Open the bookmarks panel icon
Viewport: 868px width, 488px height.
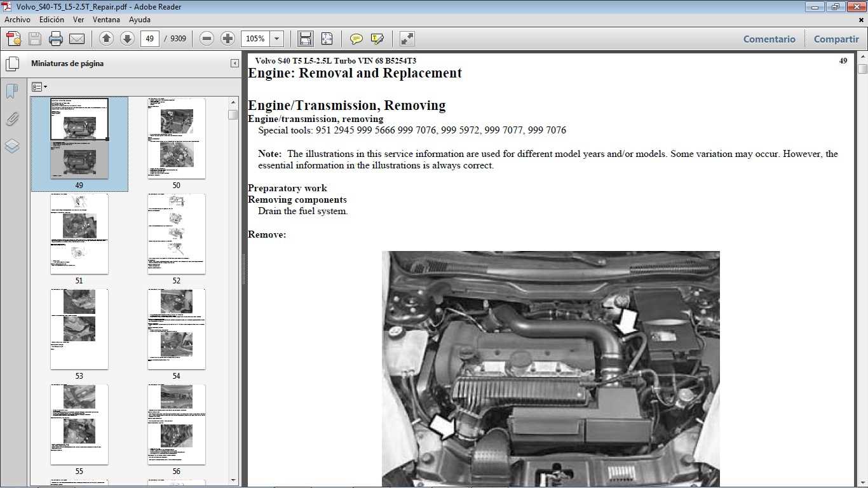[x=12, y=91]
